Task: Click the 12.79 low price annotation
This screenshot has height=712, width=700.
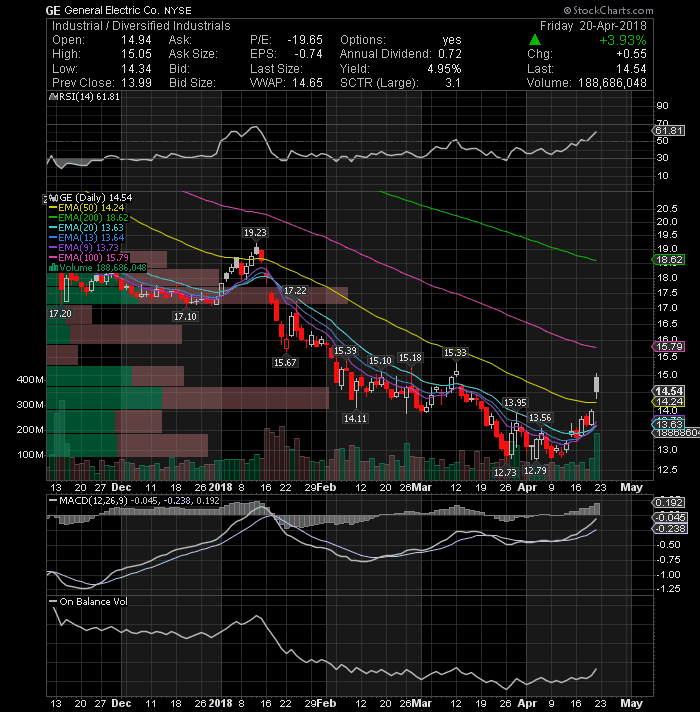Action: click(x=535, y=471)
